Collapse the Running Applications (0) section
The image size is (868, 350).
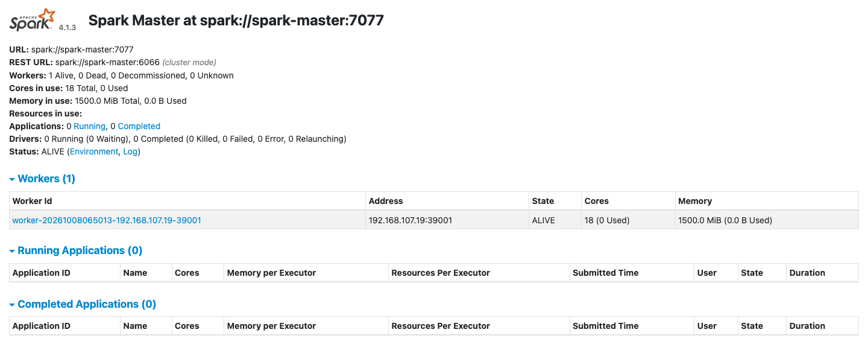[76, 250]
